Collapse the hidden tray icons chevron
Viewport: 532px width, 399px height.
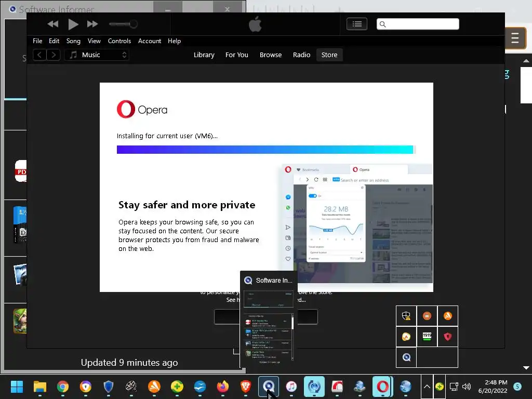pyautogui.click(x=427, y=387)
